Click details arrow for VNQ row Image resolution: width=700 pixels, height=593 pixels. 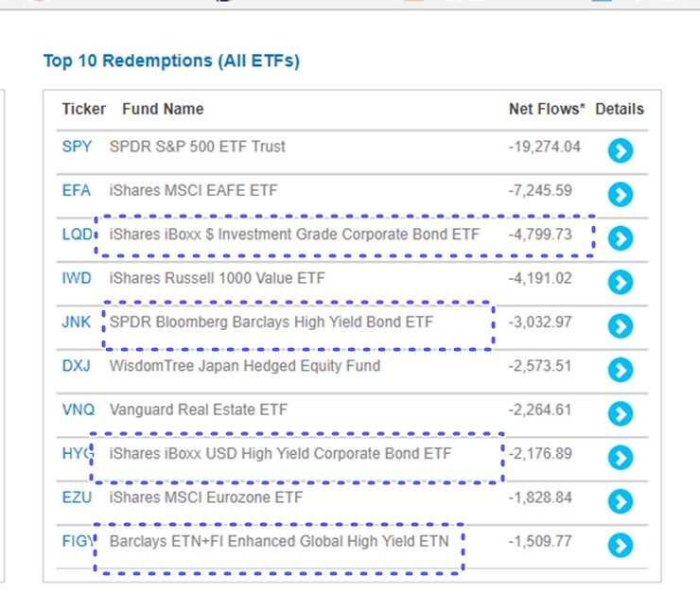click(620, 413)
